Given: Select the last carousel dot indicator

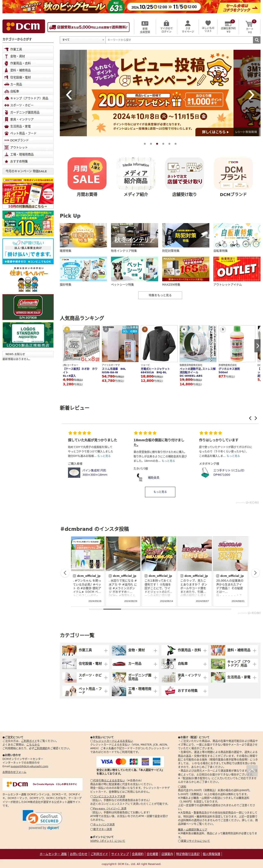Looking at the screenshot, I should [176, 144].
